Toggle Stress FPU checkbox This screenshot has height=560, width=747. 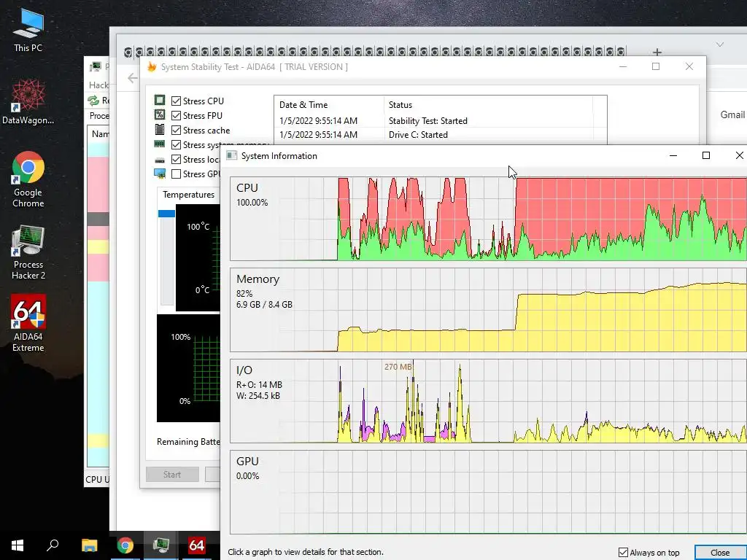pyautogui.click(x=177, y=116)
